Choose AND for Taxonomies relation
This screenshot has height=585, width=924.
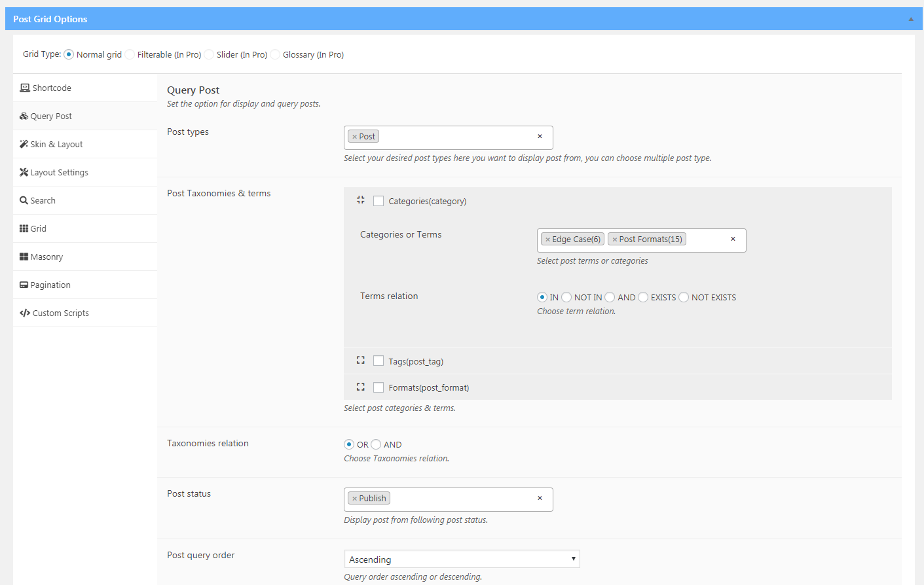[x=376, y=444]
